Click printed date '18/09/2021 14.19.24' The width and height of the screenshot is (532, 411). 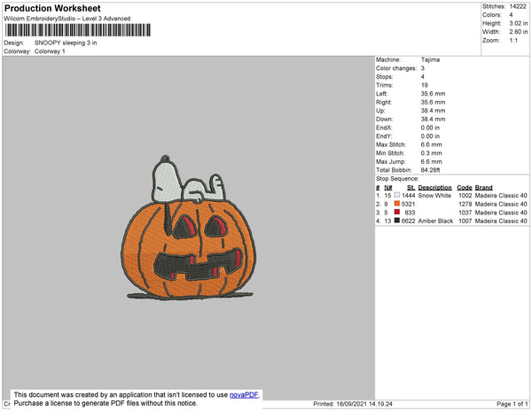point(364,404)
